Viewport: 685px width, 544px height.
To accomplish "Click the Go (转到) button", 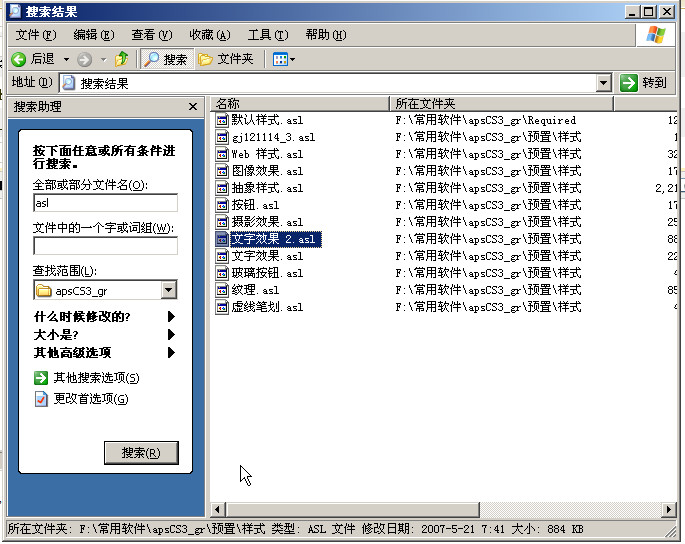I will (643, 83).
